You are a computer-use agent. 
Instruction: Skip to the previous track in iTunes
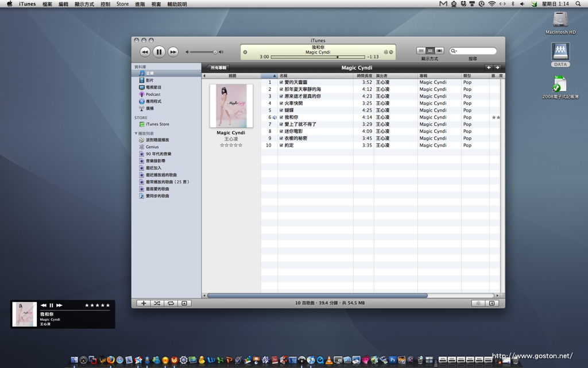145,52
